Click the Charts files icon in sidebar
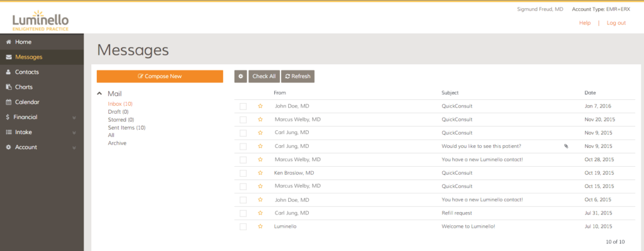Screen dimensions: 644x251 9,87
